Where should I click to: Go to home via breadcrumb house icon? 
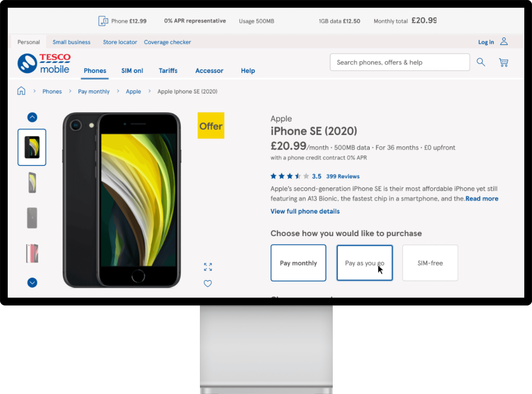(x=21, y=91)
